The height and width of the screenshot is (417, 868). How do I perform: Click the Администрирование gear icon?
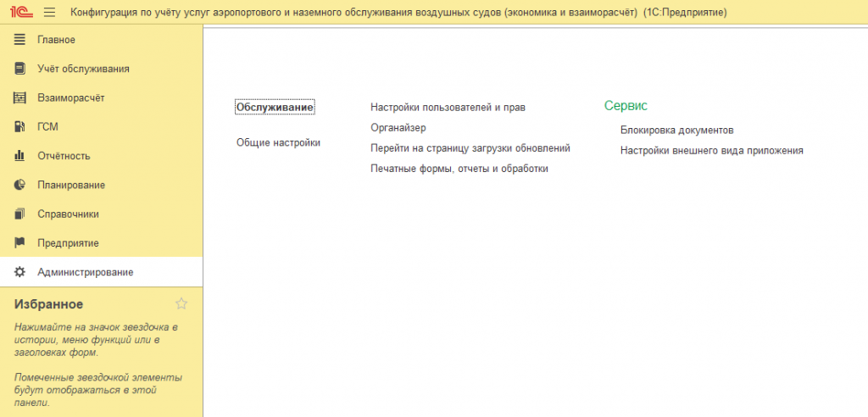tap(20, 272)
